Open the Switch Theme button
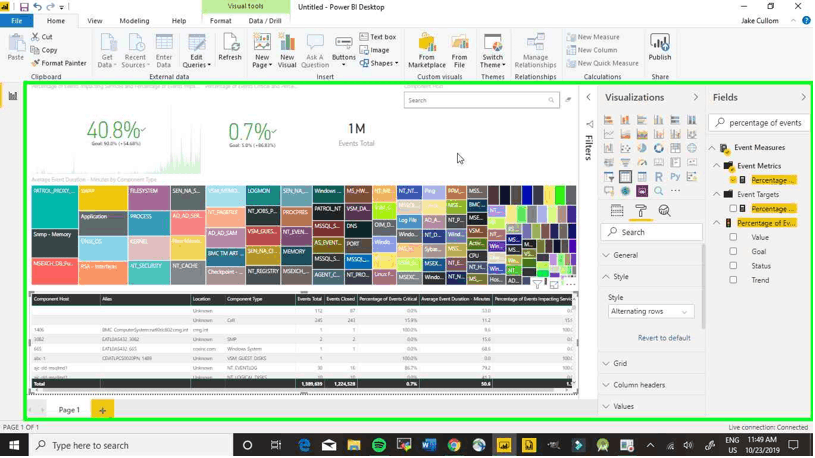 click(x=492, y=50)
